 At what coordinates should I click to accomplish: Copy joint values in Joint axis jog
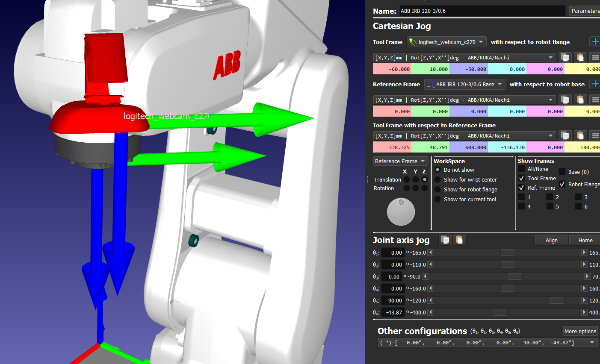(x=445, y=240)
